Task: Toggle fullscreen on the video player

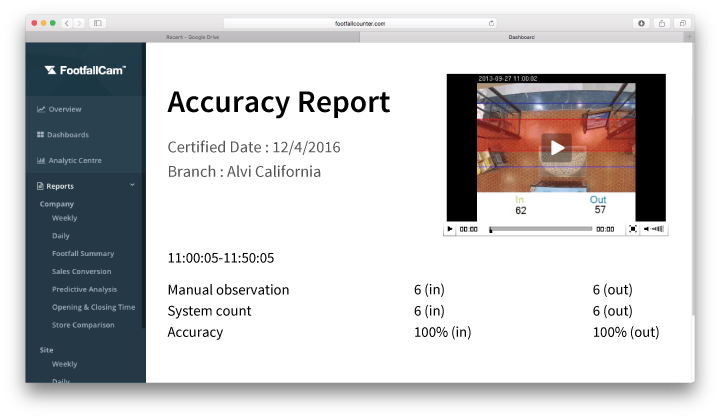Action: click(632, 229)
